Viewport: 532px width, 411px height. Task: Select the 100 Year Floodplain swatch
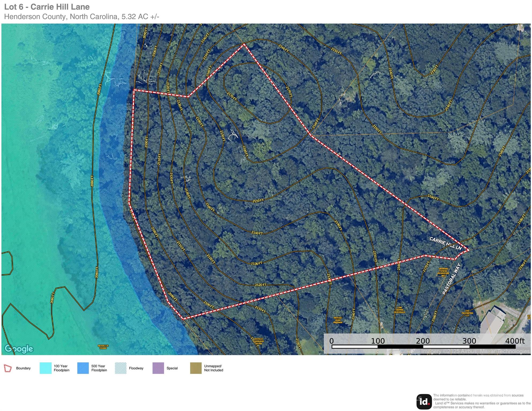(45, 368)
